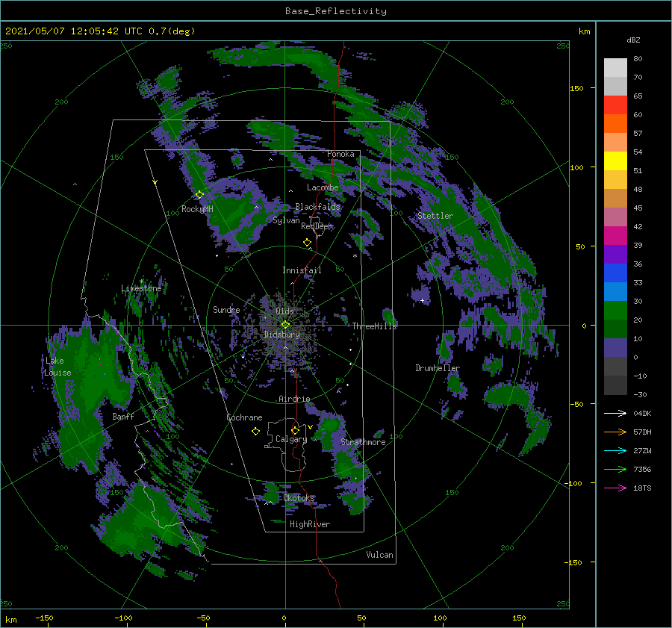This screenshot has height=628, width=672.
Task: Click the Blackfalds city label
Action: (x=317, y=207)
